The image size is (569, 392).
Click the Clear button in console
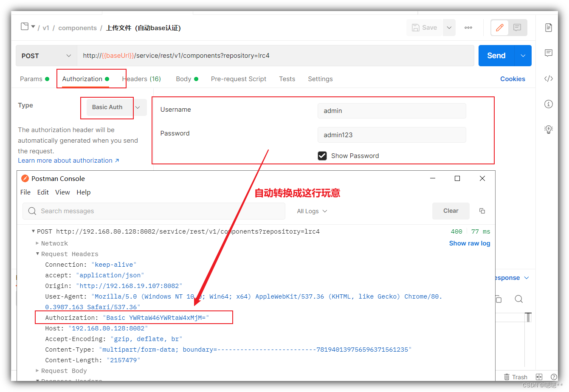[x=451, y=211]
